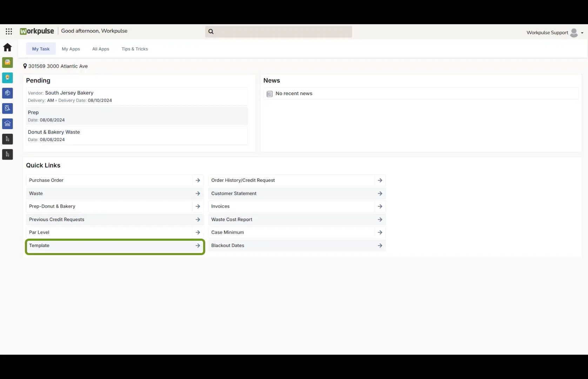Click the newspaper icon beside No recent news

[269, 94]
